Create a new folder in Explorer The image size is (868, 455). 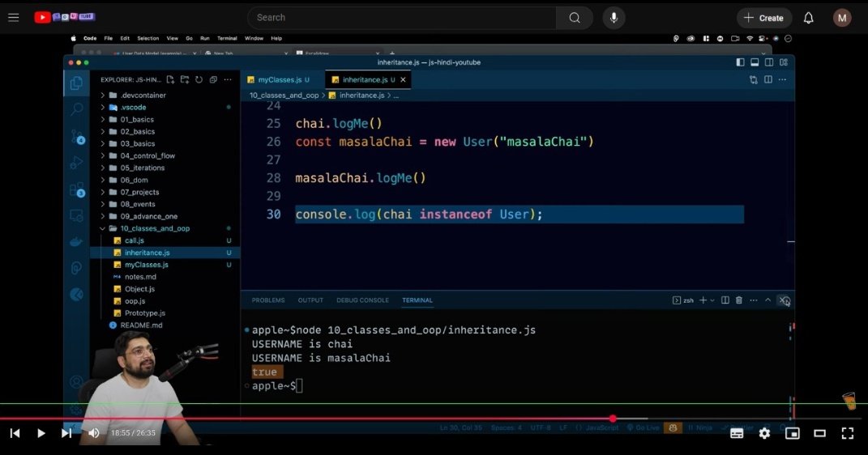[x=185, y=79]
